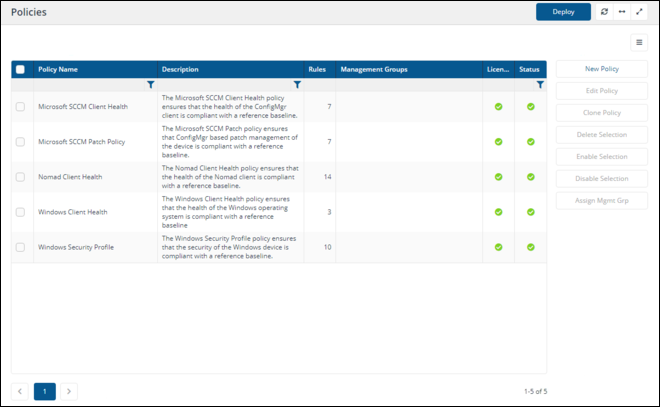
Task: Toggle the Microsoft SCCM Patch Policy checkbox
Action: pos(21,142)
